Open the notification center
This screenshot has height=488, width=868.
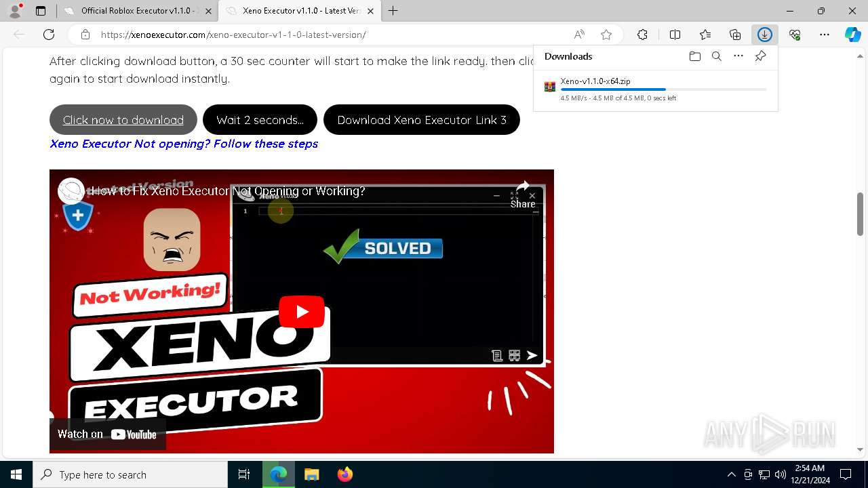(846, 474)
